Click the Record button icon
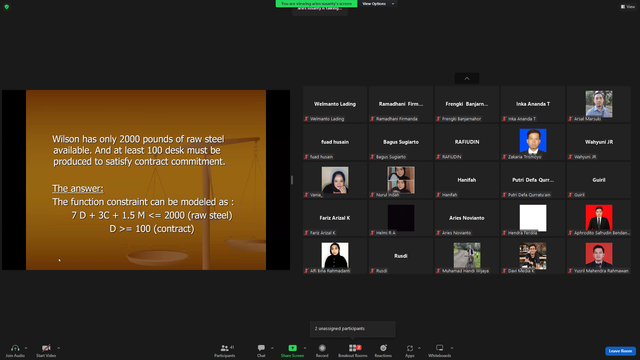The width and height of the screenshot is (640, 360). tap(322, 348)
